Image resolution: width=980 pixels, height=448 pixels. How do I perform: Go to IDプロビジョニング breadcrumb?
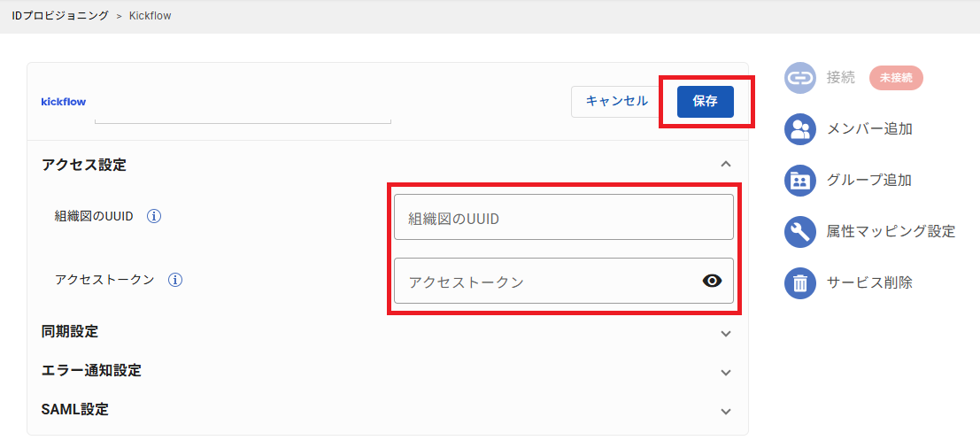tap(60, 16)
